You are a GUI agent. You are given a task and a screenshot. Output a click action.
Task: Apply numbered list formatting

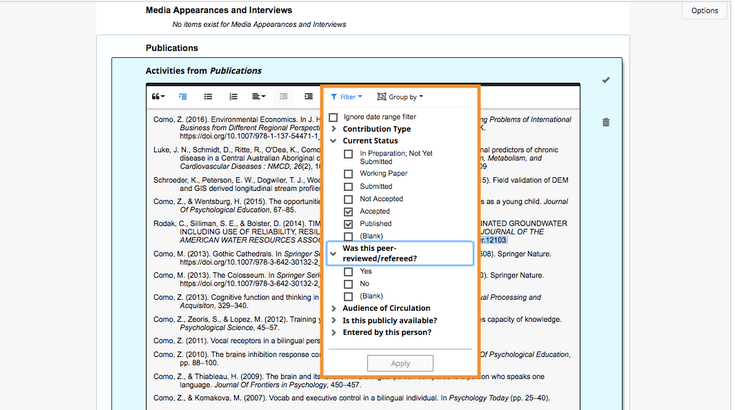click(x=233, y=97)
